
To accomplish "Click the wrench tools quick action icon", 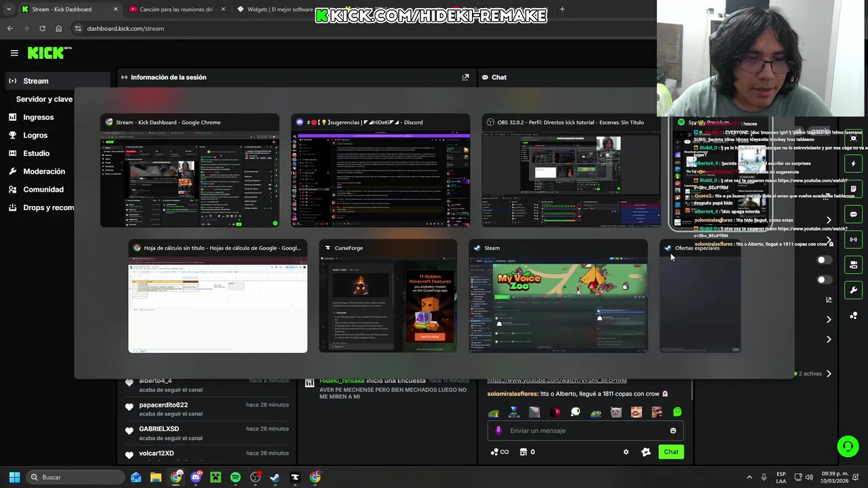I will (853, 290).
